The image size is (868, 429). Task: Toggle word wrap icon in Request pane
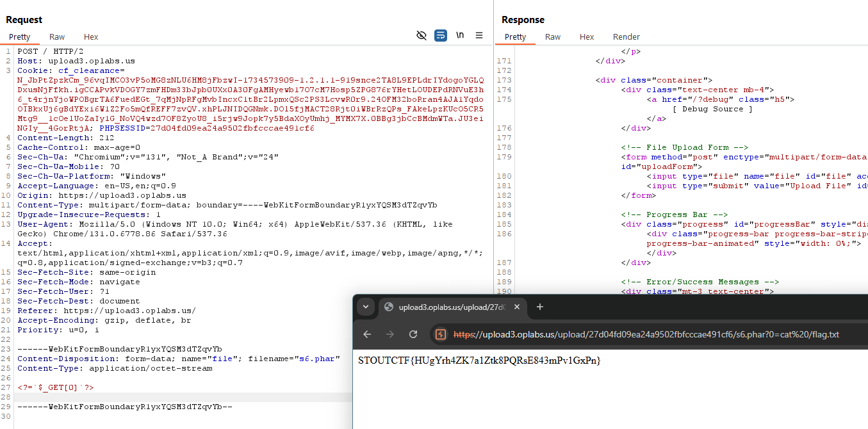[x=441, y=35]
